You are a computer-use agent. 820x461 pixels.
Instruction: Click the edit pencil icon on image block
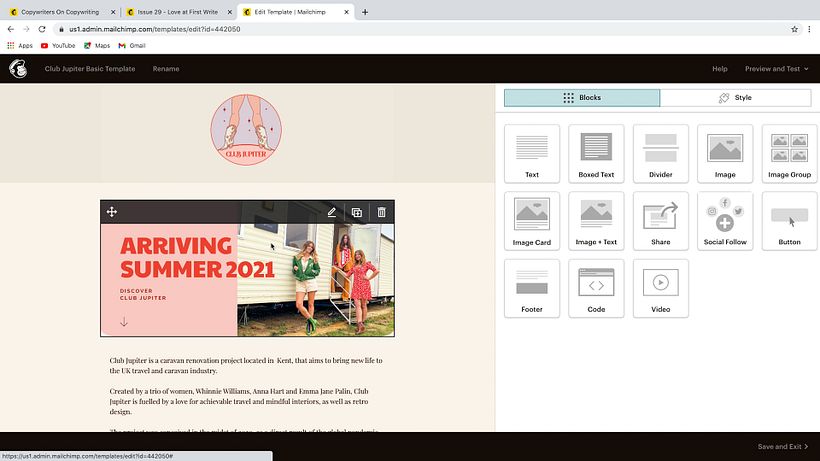(332, 212)
